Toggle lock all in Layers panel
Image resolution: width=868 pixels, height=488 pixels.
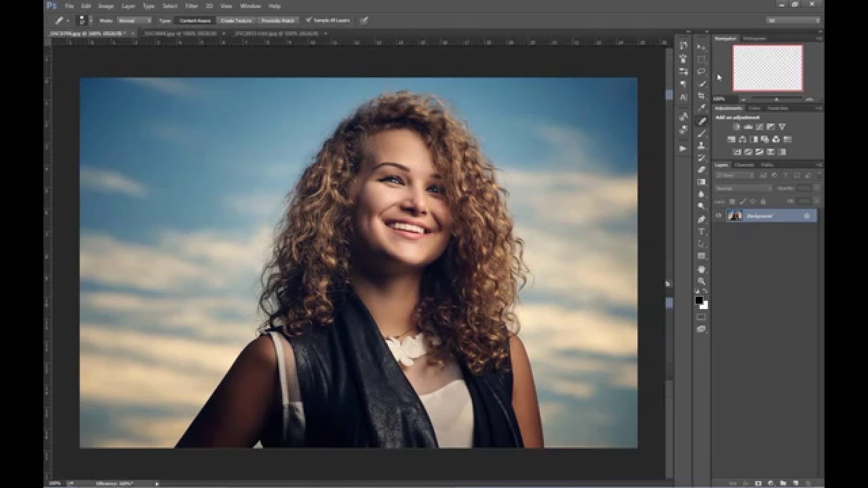tap(763, 201)
